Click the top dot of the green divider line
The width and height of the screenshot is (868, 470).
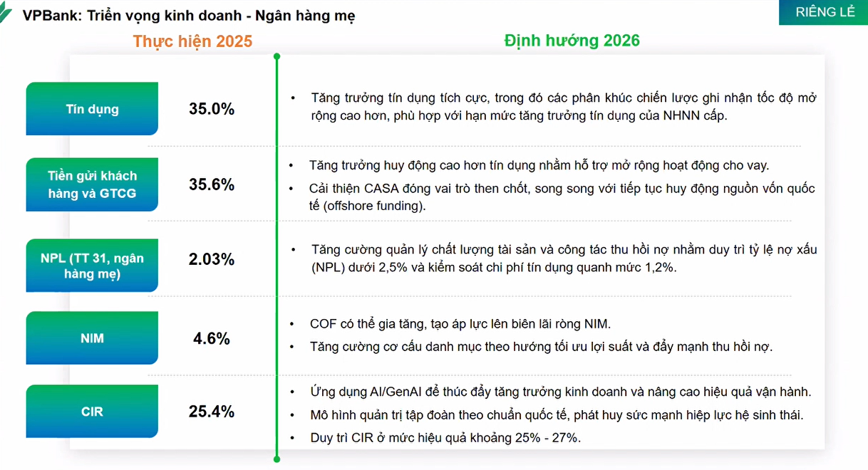pyautogui.click(x=277, y=56)
